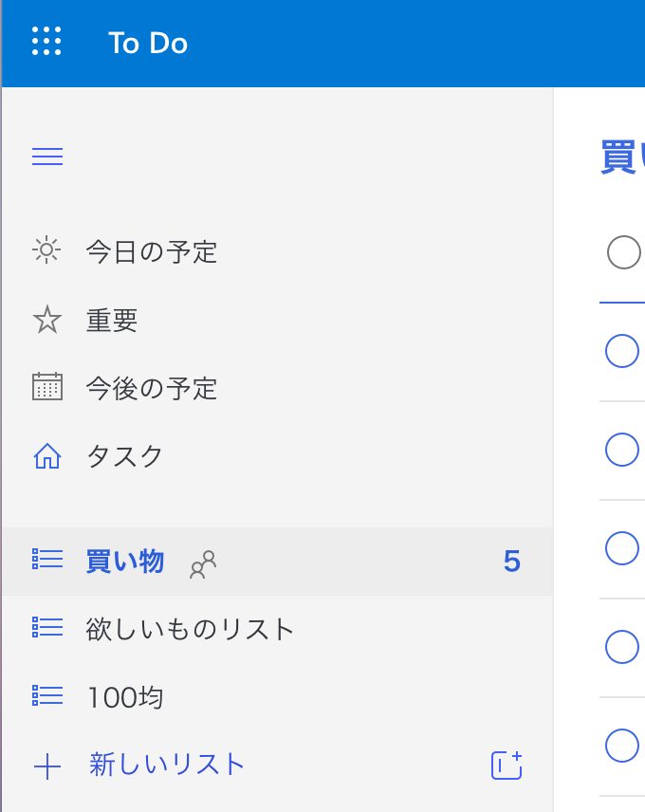
Task: Click the 新しいリスト link
Action: click(166, 765)
